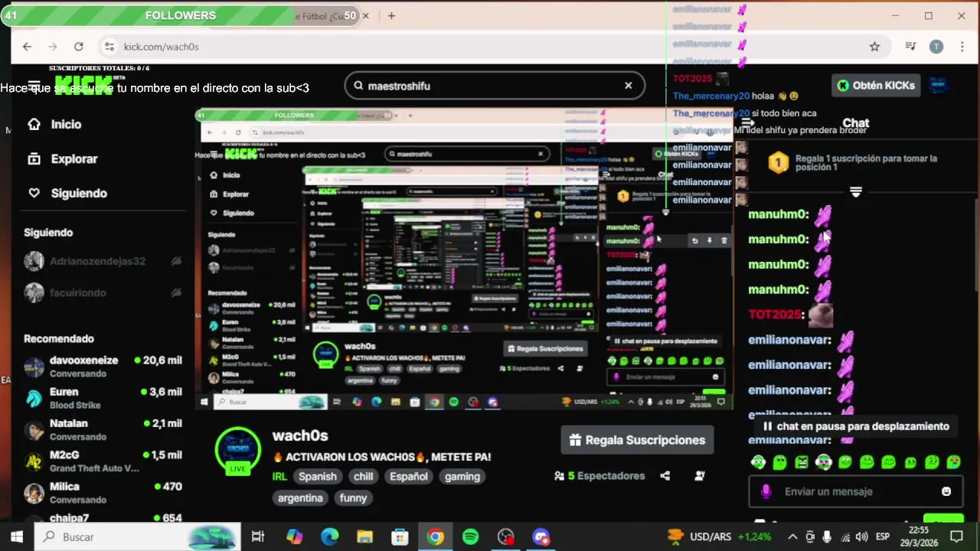Open the Copilot taskbar icon
Screen dimensions: 980x551
tap(294, 536)
